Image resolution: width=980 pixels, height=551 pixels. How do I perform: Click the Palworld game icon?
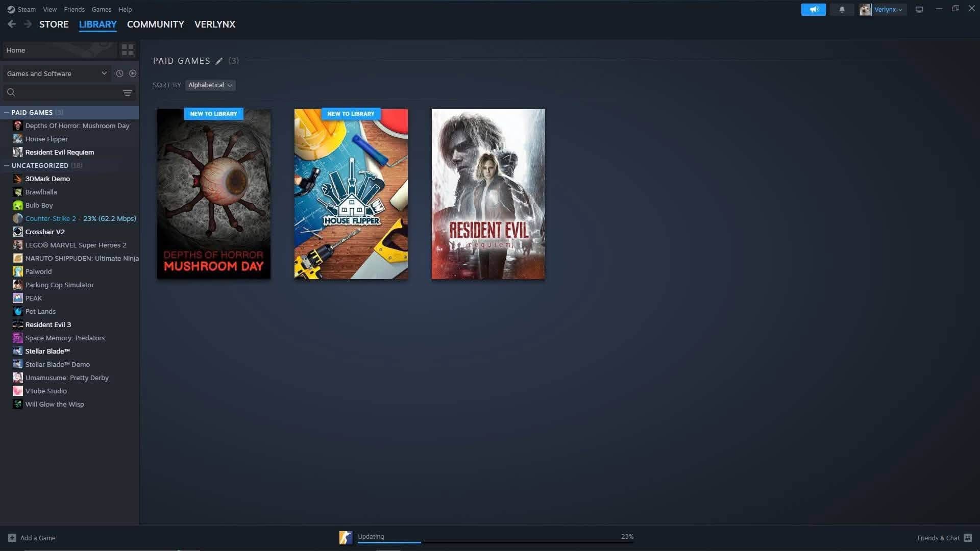[18, 271]
